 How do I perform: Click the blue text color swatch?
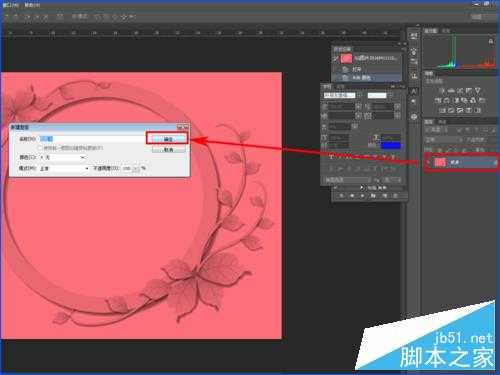coord(391,145)
